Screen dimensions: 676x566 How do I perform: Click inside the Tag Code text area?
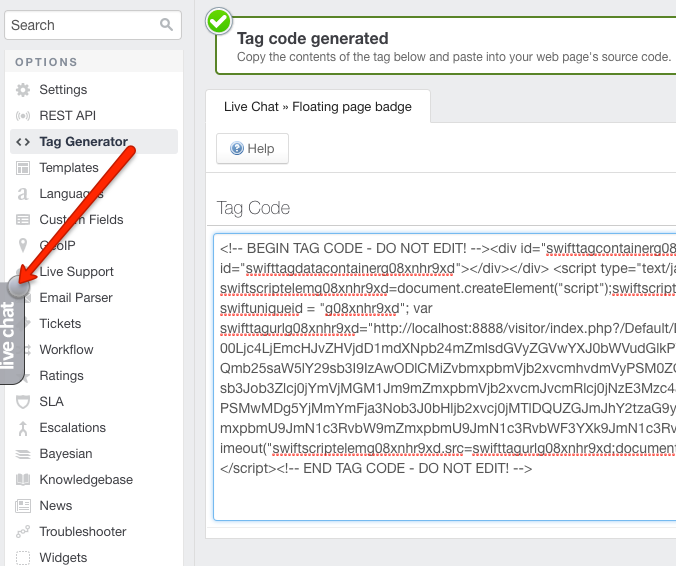(444, 377)
